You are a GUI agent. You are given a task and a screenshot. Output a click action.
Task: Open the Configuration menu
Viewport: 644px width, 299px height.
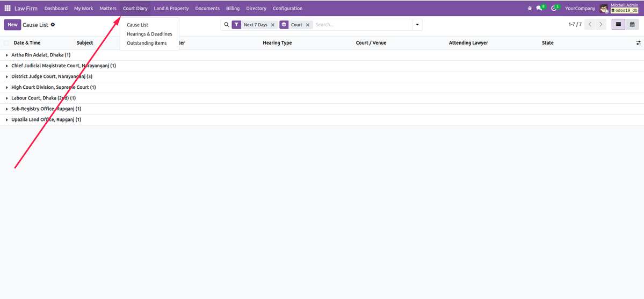click(x=287, y=8)
